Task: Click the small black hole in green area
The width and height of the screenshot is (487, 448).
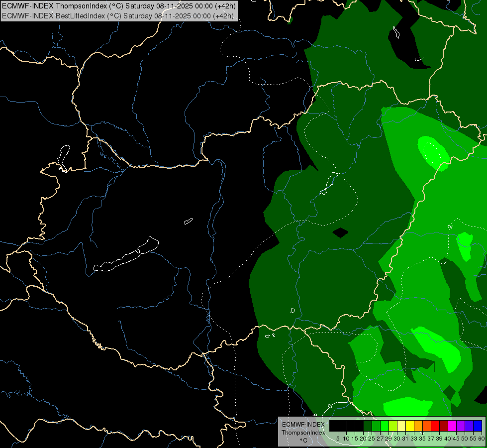Action: tap(340, 232)
